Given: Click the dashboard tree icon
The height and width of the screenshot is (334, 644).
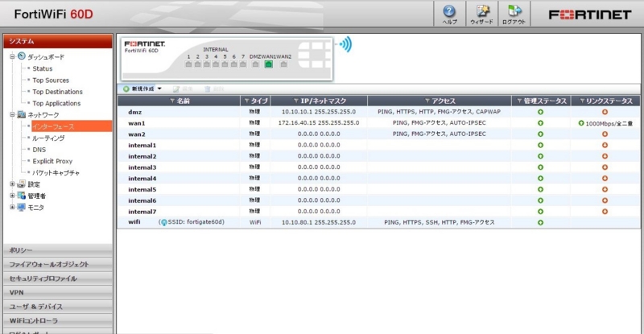Looking at the screenshot, I should point(22,56).
